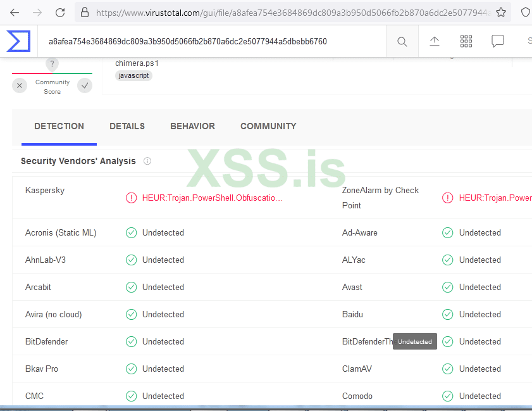The width and height of the screenshot is (532, 411).
Task: Click the Ad-Aware vendor name
Action: (x=360, y=232)
